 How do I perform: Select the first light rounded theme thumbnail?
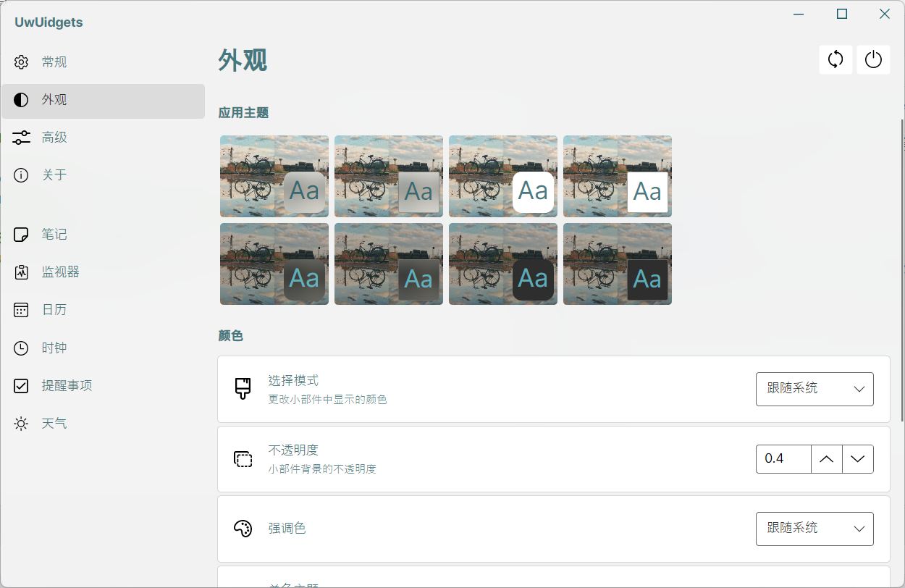point(274,176)
